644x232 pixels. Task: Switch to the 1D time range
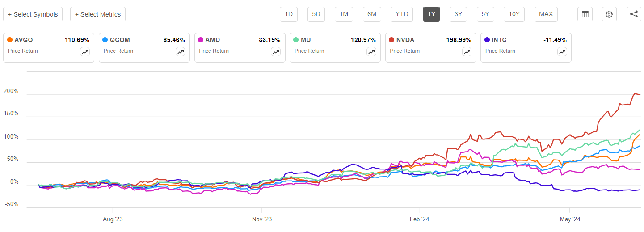289,14
